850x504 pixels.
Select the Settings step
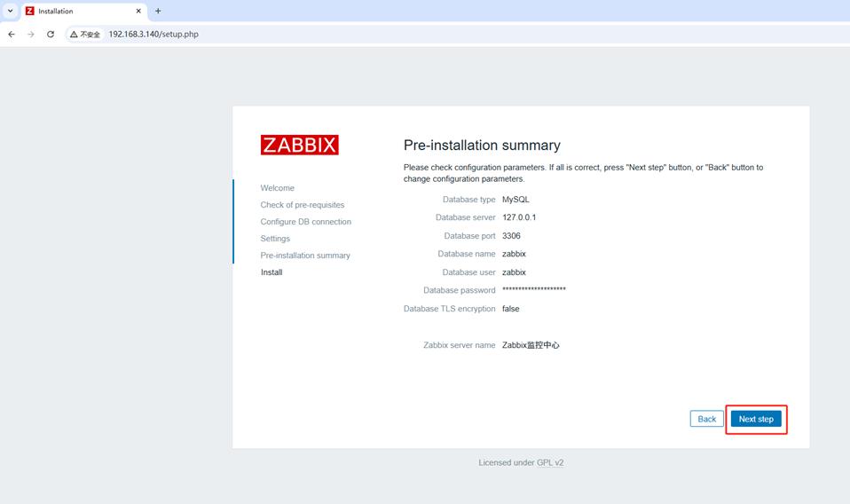coord(275,239)
